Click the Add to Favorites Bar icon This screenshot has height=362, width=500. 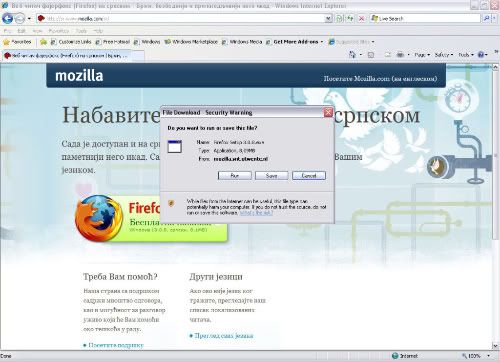tap(43, 42)
